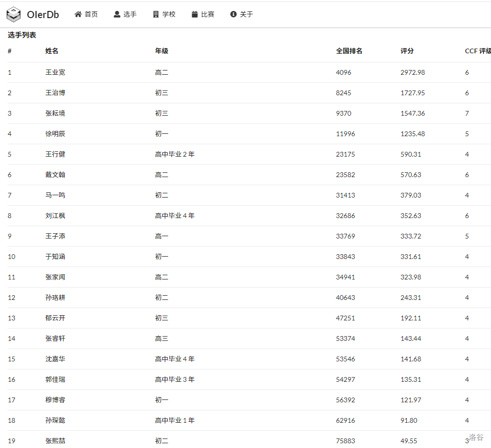Select player 王治博 in the list
Screen dimensions: 491x448
tap(55, 93)
